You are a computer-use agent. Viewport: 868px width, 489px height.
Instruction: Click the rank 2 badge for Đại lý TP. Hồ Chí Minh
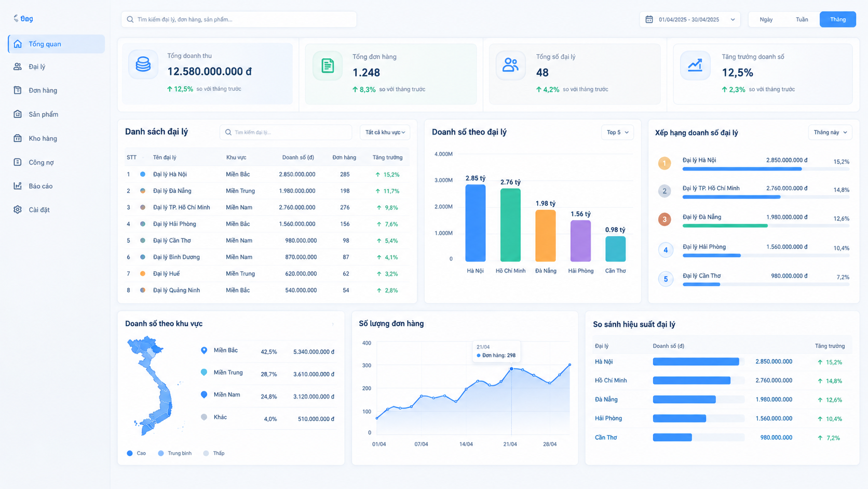coord(664,191)
